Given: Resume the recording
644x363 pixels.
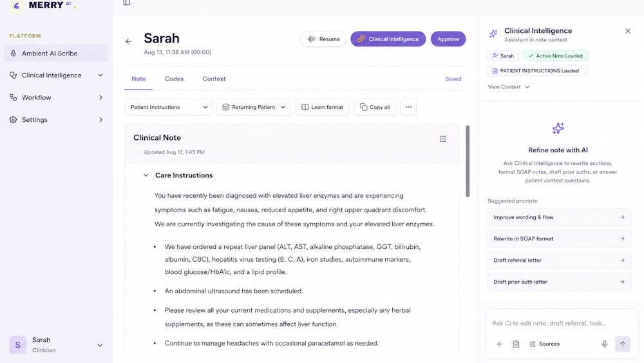Looking at the screenshot, I should click(324, 39).
